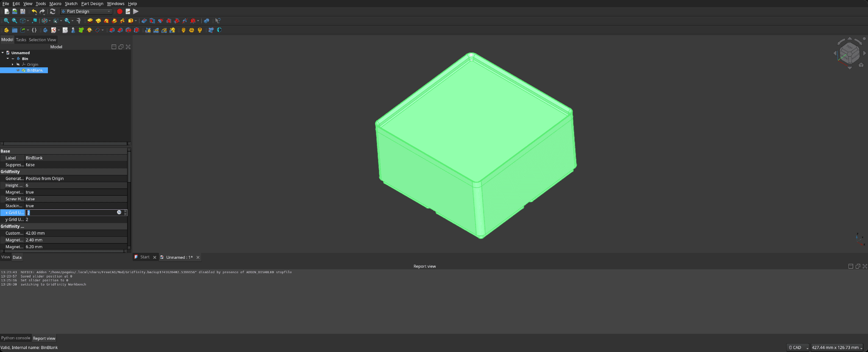The width and height of the screenshot is (868, 352).
Task: Click the Generation Positive from Origin value
Action: tap(76, 178)
